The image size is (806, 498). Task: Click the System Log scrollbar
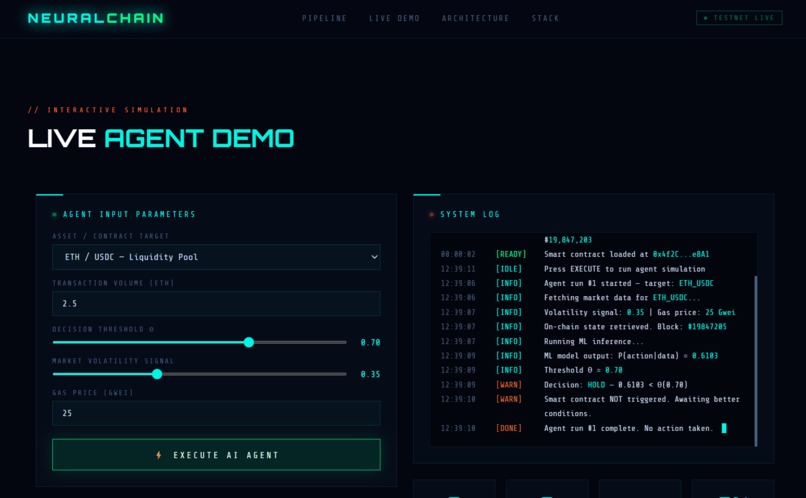click(x=756, y=361)
